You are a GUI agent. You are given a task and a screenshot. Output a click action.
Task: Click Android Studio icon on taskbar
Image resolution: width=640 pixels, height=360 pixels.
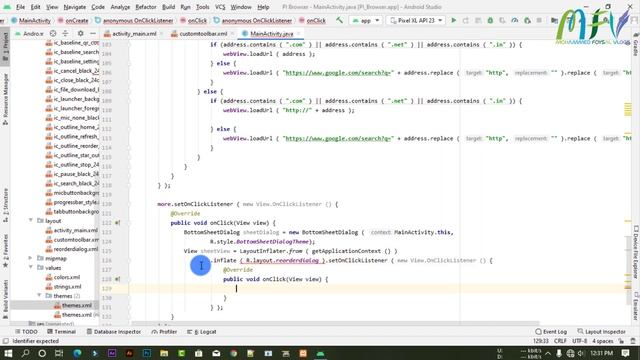[x=320, y=353]
